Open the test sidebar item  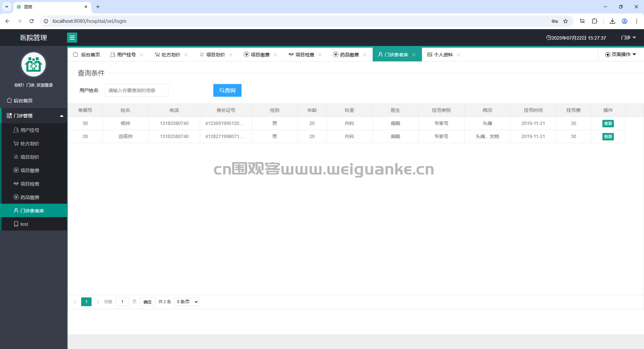pyautogui.click(x=34, y=224)
